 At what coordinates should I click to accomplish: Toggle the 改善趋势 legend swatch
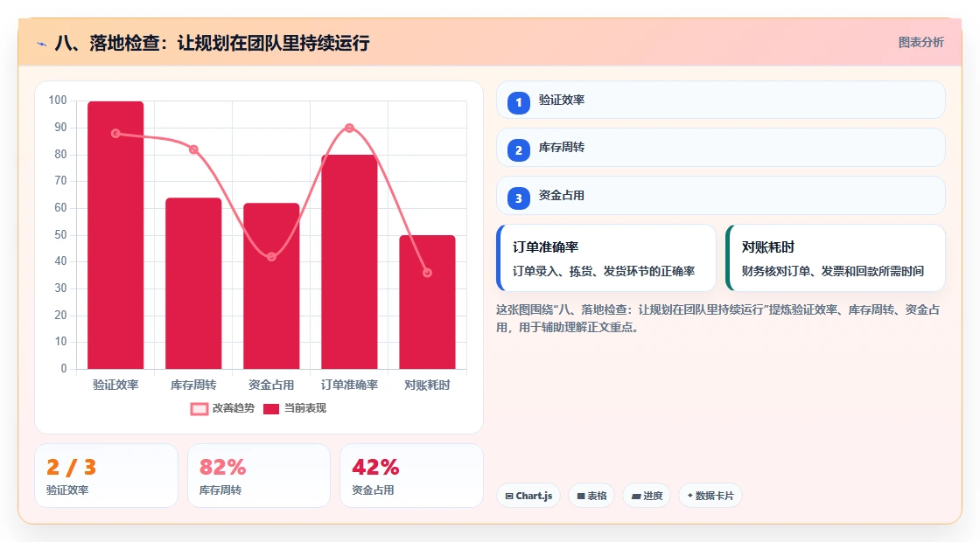click(x=199, y=409)
